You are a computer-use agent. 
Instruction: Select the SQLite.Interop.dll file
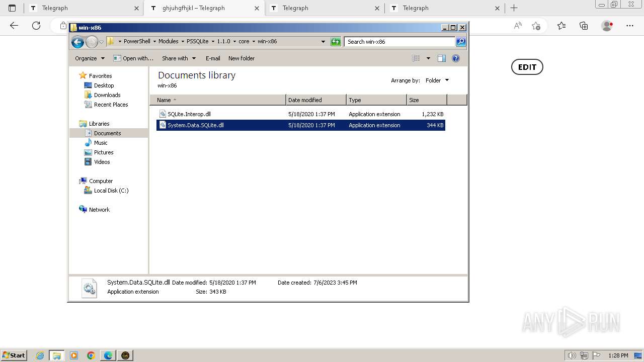301,114
